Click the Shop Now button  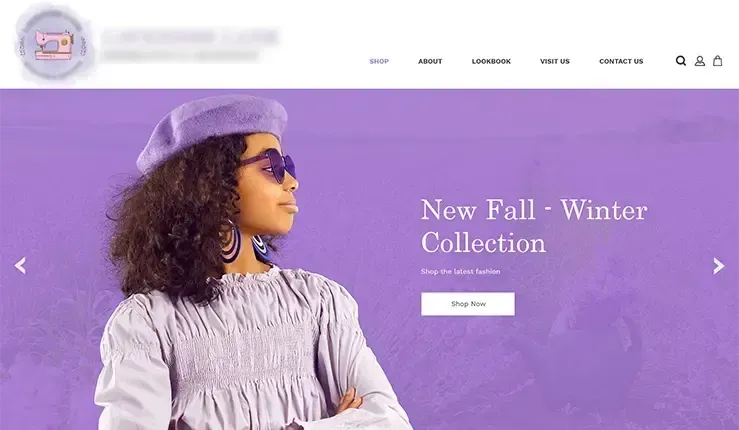pos(468,304)
